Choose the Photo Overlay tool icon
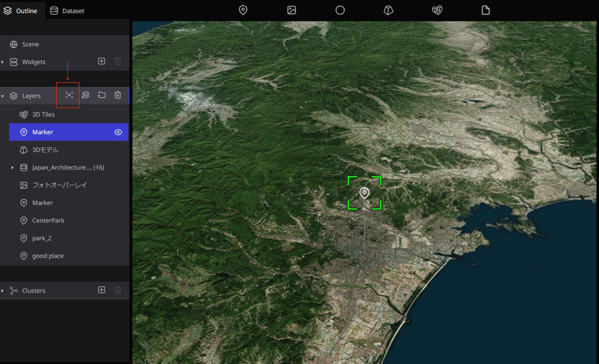Image resolution: width=599 pixels, height=364 pixels. [291, 10]
